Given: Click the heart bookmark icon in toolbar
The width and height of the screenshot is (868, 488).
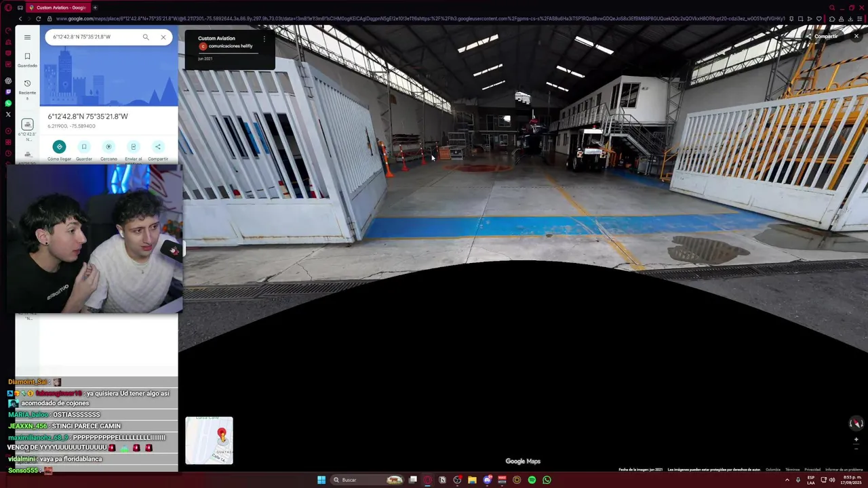Looking at the screenshot, I should [x=819, y=19].
